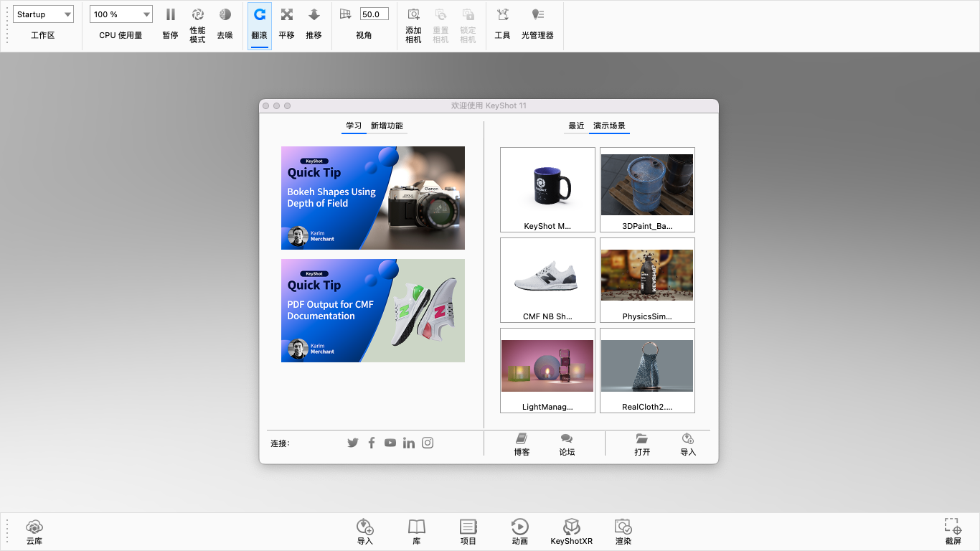The height and width of the screenshot is (551, 980).
Task: Click the 锁定相机 lock camera icon
Action: point(468,15)
